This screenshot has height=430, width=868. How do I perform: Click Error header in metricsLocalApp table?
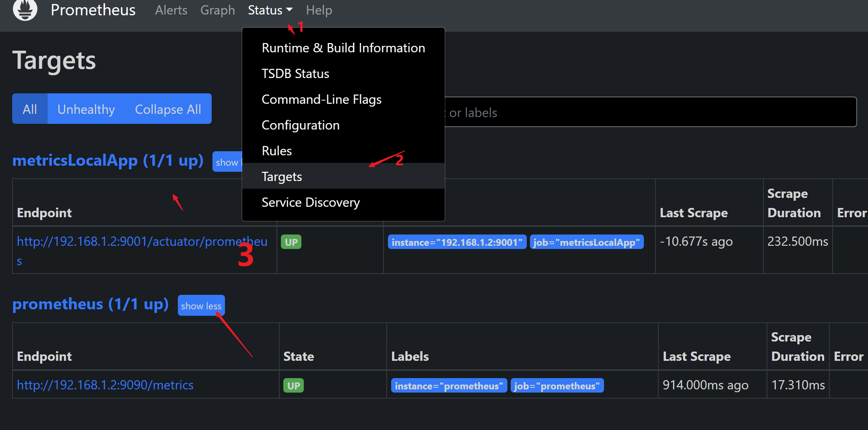coord(852,213)
